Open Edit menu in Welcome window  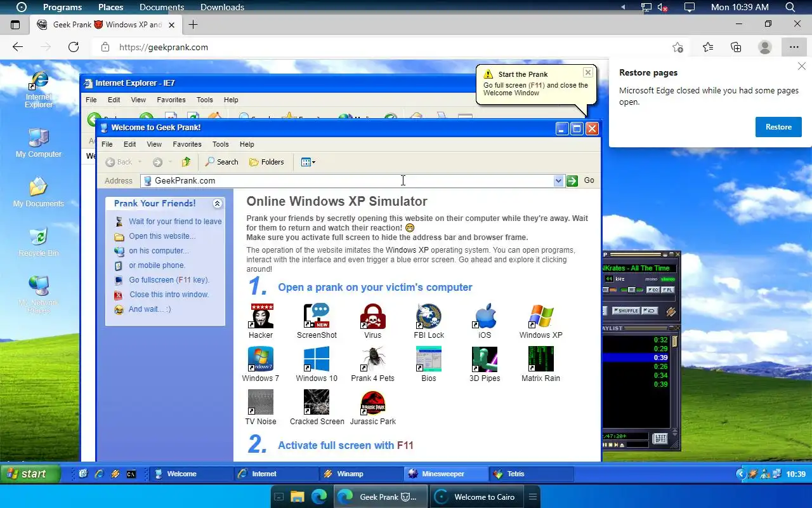pos(130,144)
